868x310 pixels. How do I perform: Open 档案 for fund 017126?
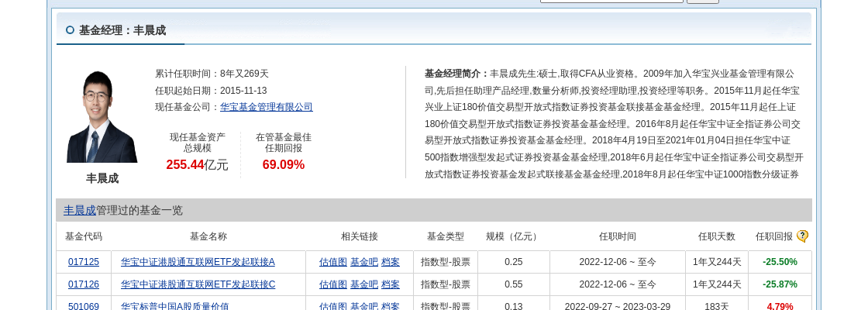click(391, 284)
